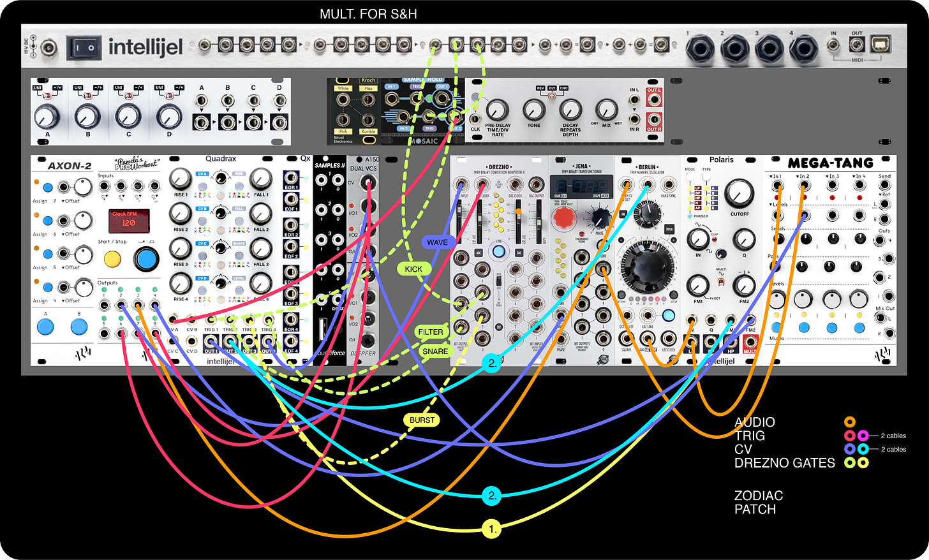The image size is (929, 560).
Task: Click the OUT L red jack
Action: pyautogui.click(x=654, y=100)
